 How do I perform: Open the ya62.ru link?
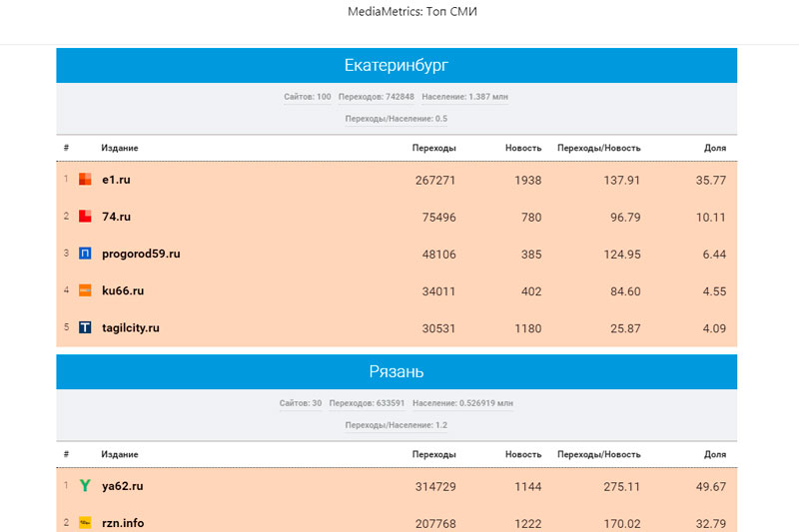pyautogui.click(x=123, y=486)
